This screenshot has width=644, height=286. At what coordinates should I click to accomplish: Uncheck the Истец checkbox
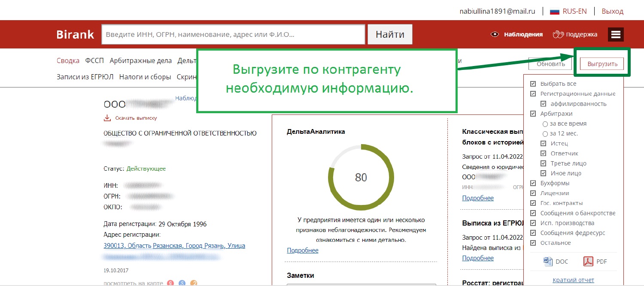click(544, 143)
